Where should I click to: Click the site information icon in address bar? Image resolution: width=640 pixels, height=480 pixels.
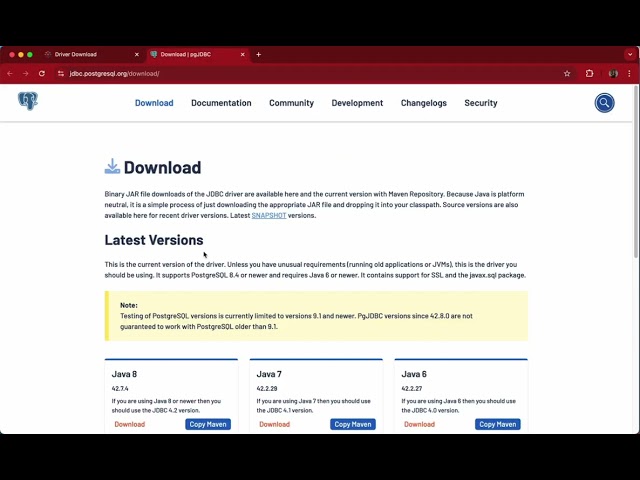61,73
